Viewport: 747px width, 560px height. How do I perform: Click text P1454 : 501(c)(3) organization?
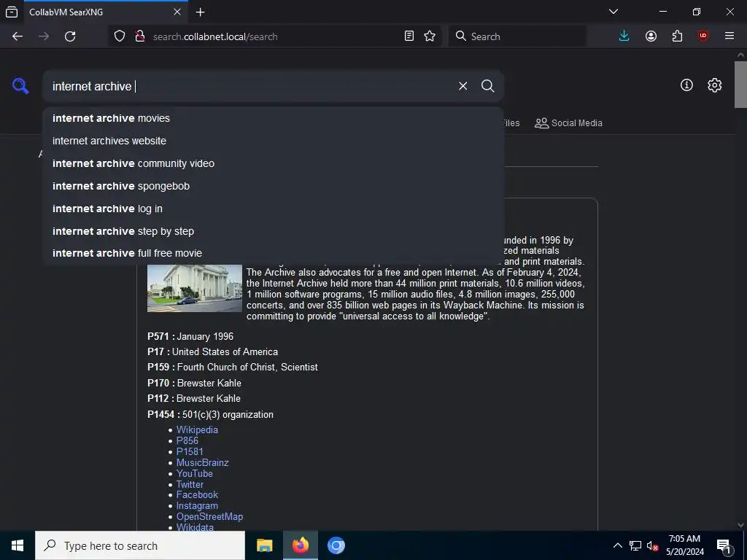(210, 414)
